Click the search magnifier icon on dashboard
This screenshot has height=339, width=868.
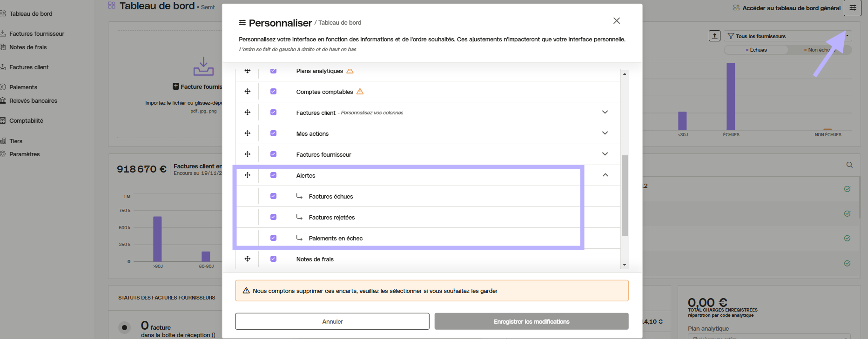[x=849, y=165]
